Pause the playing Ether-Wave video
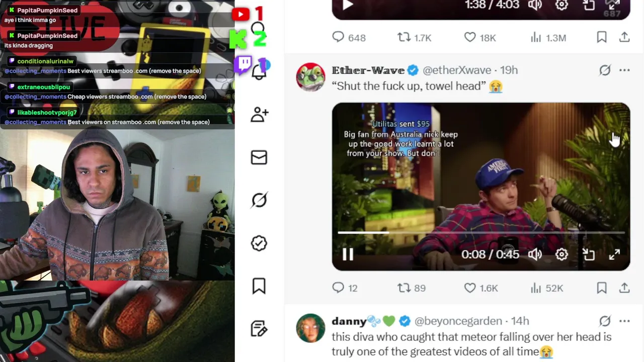Image resolution: width=644 pixels, height=362 pixels. coord(348,254)
